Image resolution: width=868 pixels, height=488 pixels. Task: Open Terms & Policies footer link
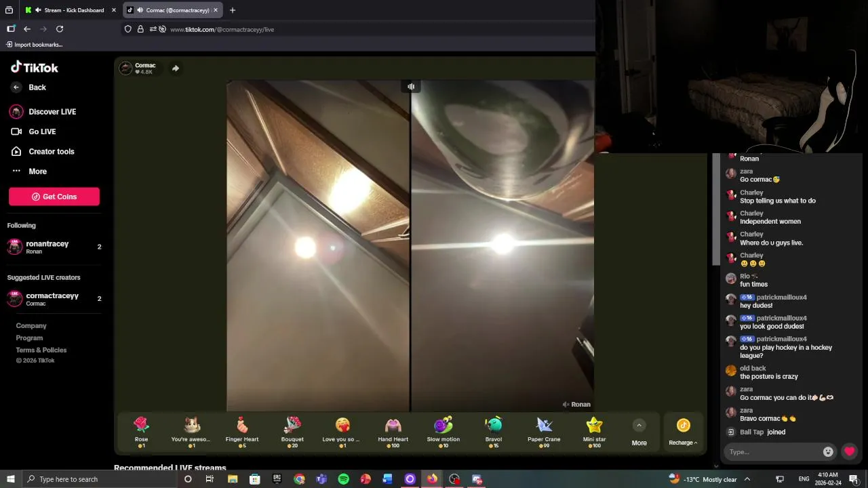pos(41,350)
